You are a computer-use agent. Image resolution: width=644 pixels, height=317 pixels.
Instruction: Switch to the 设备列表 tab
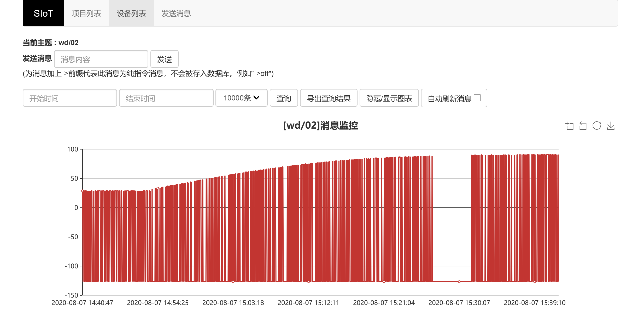pyautogui.click(x=131, y=13)
